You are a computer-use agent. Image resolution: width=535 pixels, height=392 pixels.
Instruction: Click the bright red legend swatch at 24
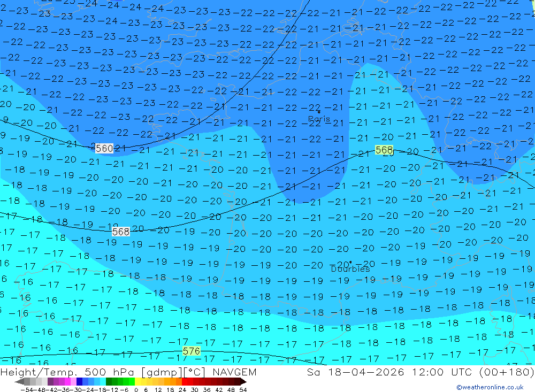pyautogui.click(x=184, y=381)
